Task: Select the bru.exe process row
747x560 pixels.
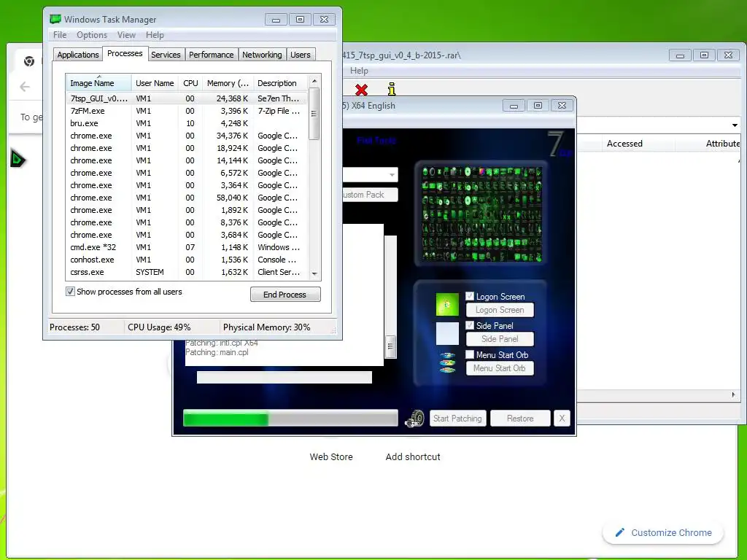Action: (187, 123)
